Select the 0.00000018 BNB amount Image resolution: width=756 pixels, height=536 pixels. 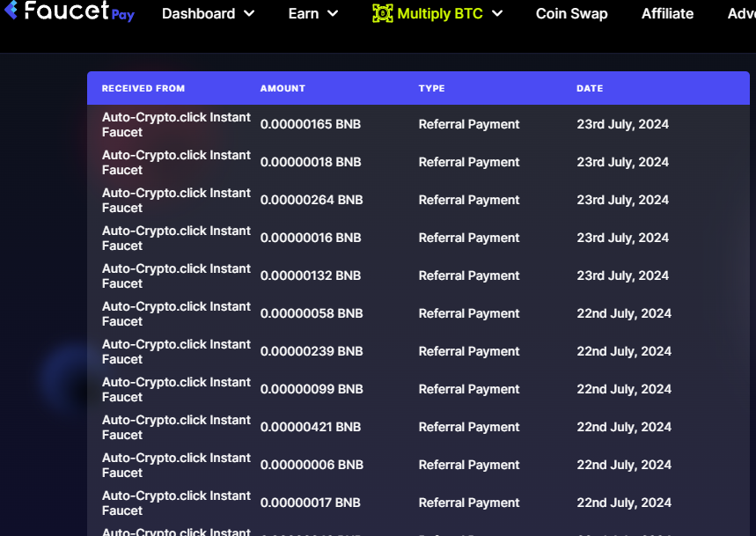pos(311,162)
